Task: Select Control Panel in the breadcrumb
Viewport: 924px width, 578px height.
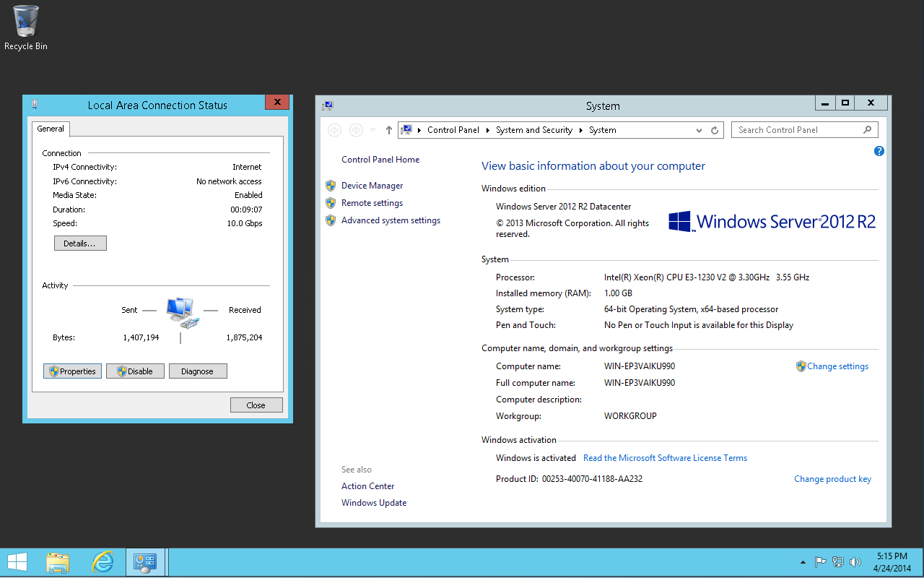Action: tap(453, 130)
